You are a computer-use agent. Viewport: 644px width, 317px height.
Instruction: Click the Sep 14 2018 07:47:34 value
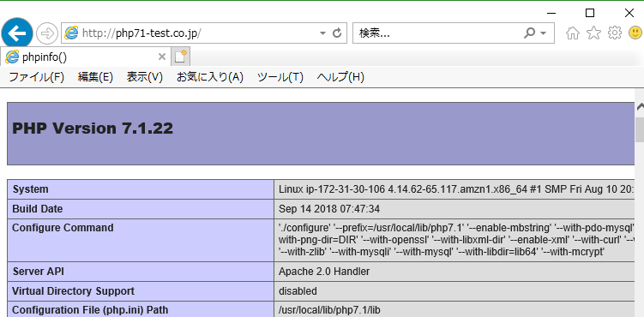(x=329, y=209)
